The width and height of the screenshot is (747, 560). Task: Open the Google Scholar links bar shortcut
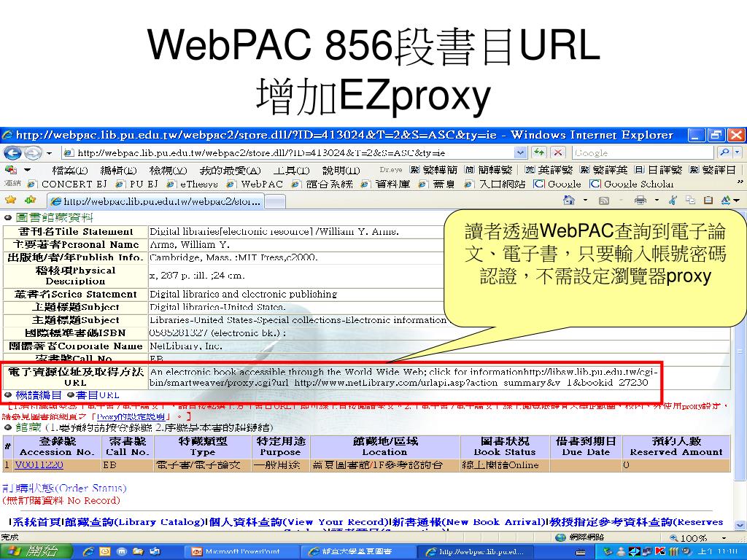[631, 184]
